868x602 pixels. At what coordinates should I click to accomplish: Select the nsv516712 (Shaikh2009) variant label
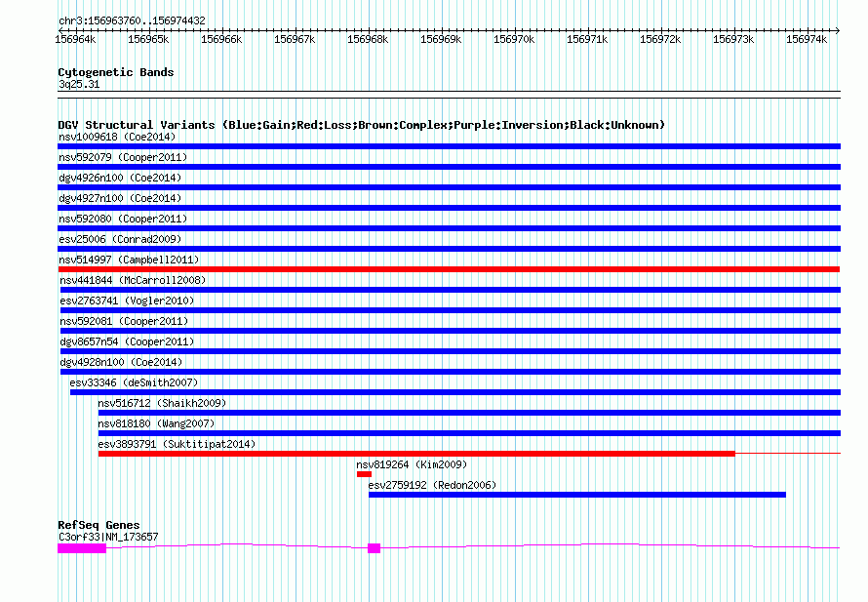(x=162, y=403)
